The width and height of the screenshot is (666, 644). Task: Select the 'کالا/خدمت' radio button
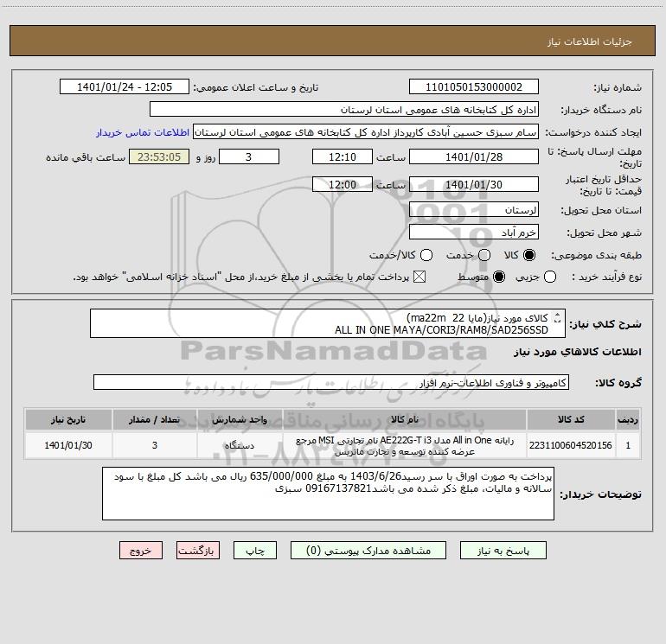[426, 255]
